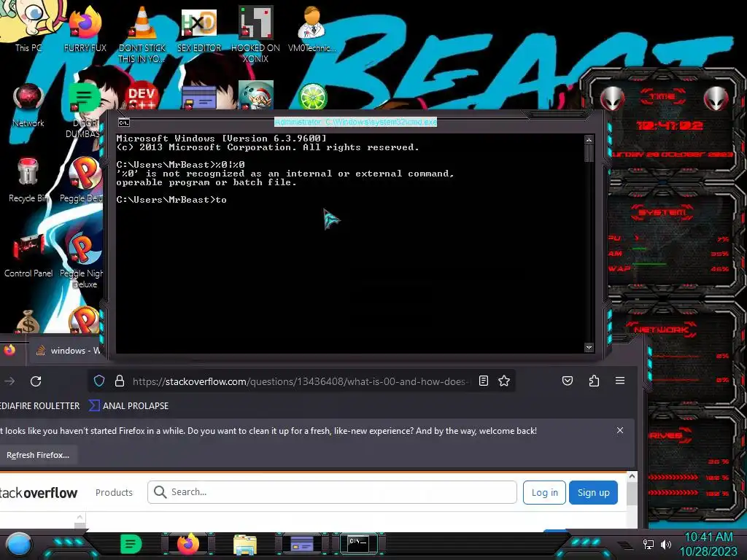Switch to Command Prompt taskbar button
Image resolution: width=747 pixels, height=560 pixels.
358,543
